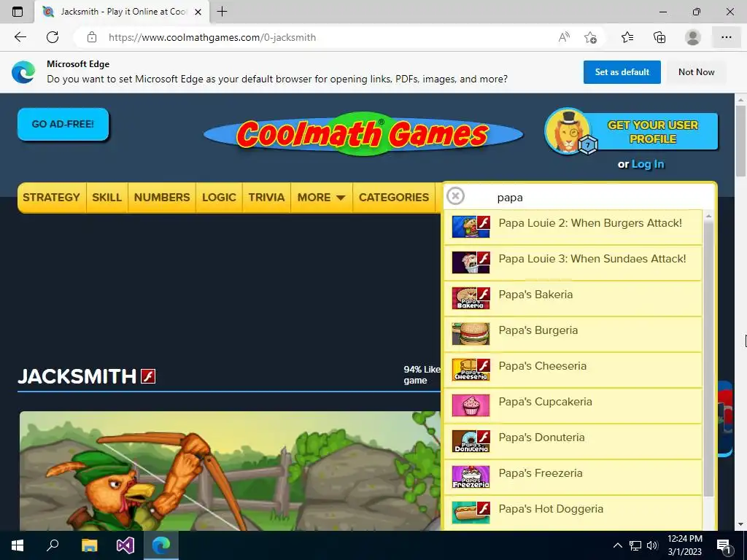Screen dimensions: 747x560
Task: Open Edge Settings and more menu
Action: (726, 37)
